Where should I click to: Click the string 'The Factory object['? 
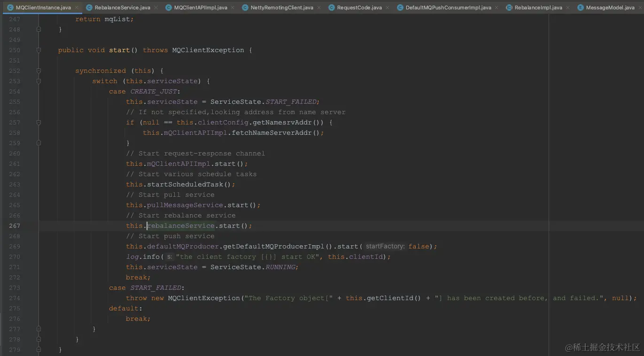[288, 298]
